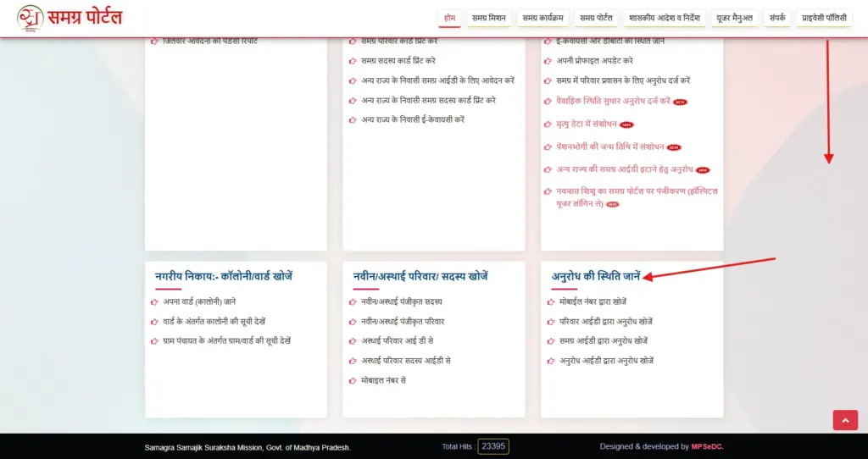
Task: Click the pointing-hand icon beside परिवार आईडी द्वारा अनुरोध खोजें
Action: point(551,322)
